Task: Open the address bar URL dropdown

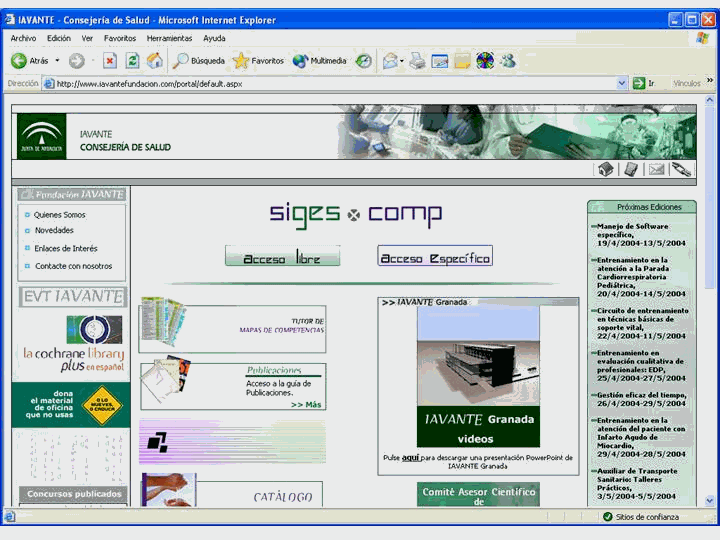Action: pyautogui.click(x=622, y=84)
